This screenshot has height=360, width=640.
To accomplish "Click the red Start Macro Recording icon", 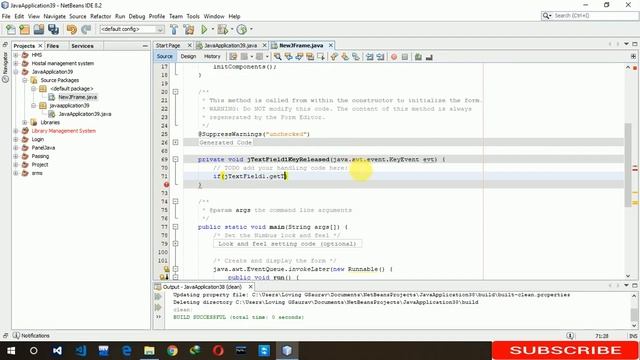I will [x=394, y=57].
